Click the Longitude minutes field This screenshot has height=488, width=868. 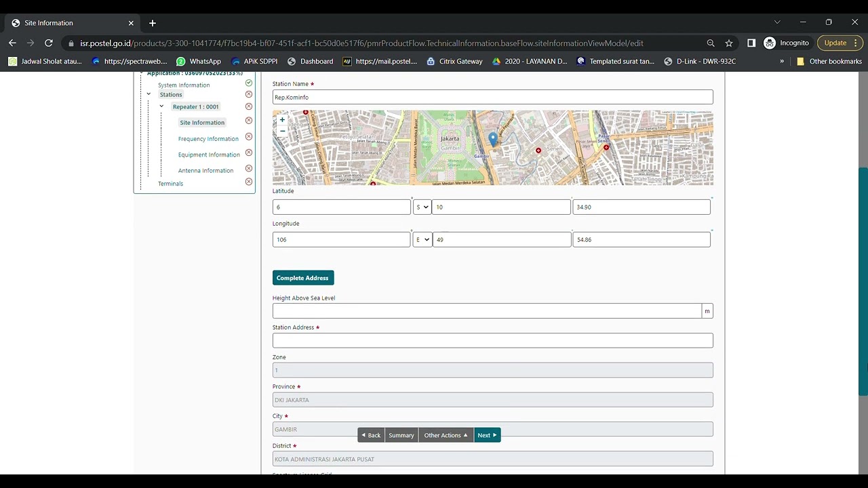501,239
